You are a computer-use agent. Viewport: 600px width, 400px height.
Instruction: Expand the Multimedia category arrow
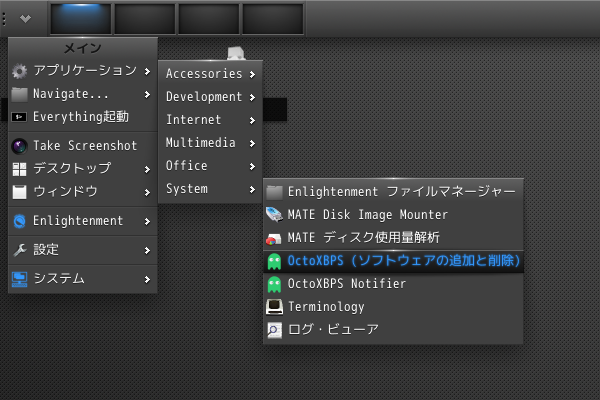[252, 143]
